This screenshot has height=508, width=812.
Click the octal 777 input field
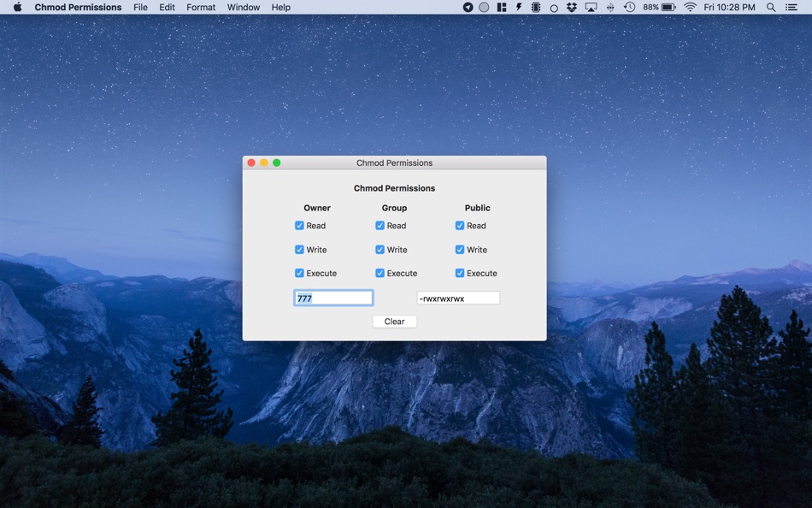point(333,298)
